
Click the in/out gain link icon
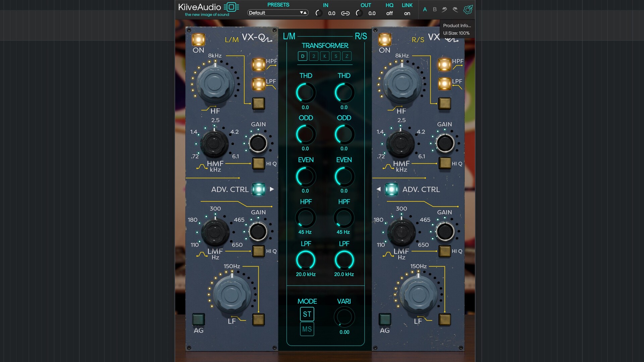coord(345,13)
